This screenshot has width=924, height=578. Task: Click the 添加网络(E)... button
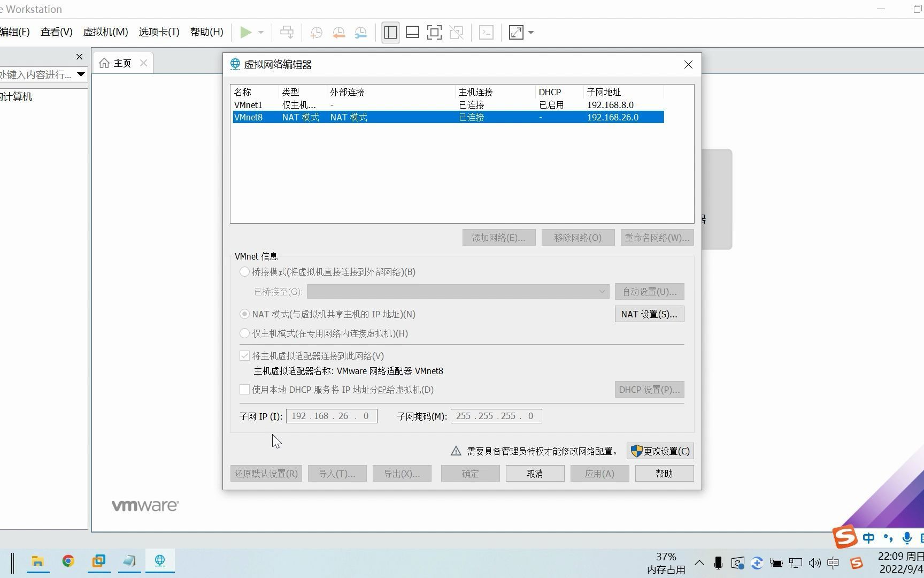[x=498, y=238]
